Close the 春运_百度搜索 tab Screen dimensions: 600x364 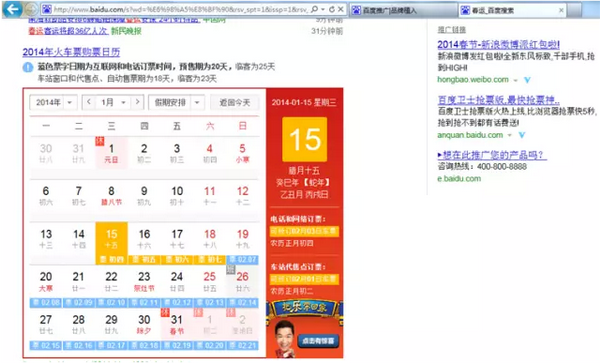[x=561, y=10]
